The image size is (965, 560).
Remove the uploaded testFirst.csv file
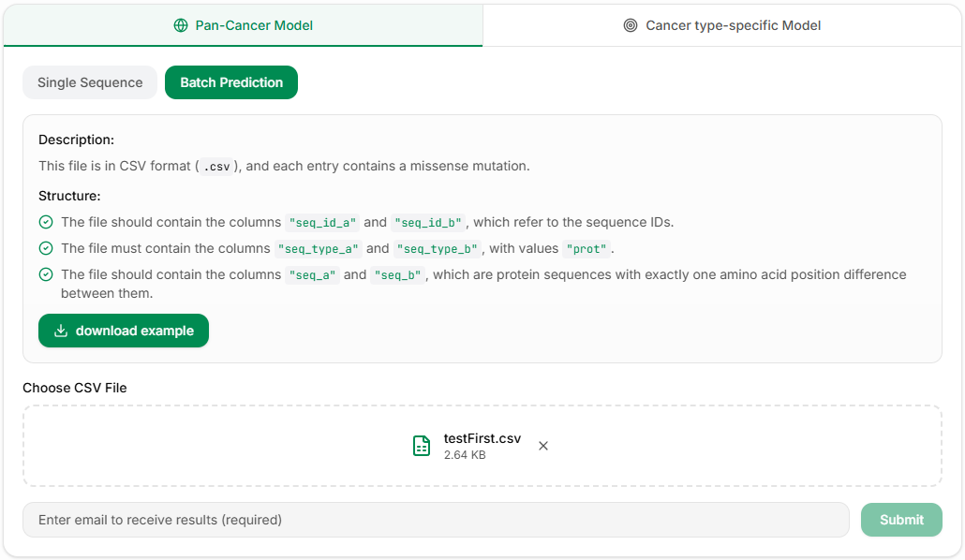coord(543,446)
